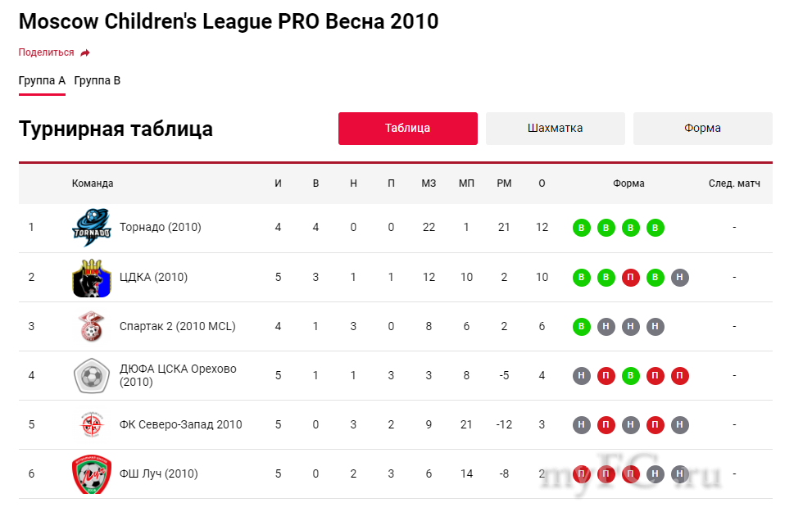Open the Спартак 2 (2010 MCL) link
This screenshot has height=521, width=812.
177,326
